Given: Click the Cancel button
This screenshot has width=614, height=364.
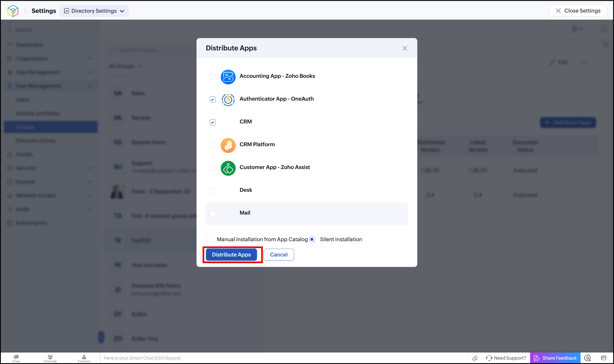Looking at the screenshot, I should pyautogui.click(x=279, y=255).
